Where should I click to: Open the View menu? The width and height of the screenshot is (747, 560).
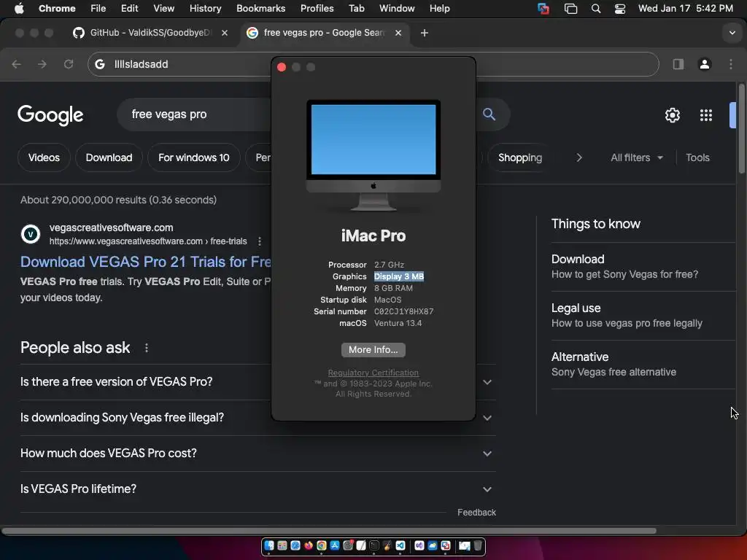click(163, 9)
